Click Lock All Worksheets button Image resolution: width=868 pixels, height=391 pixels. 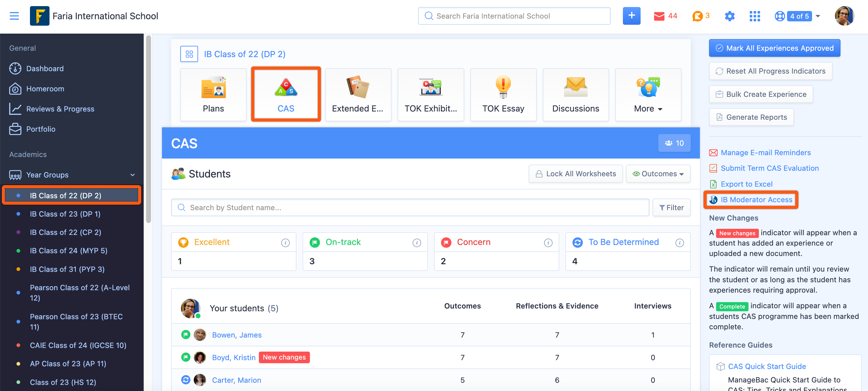click(576, 174)
